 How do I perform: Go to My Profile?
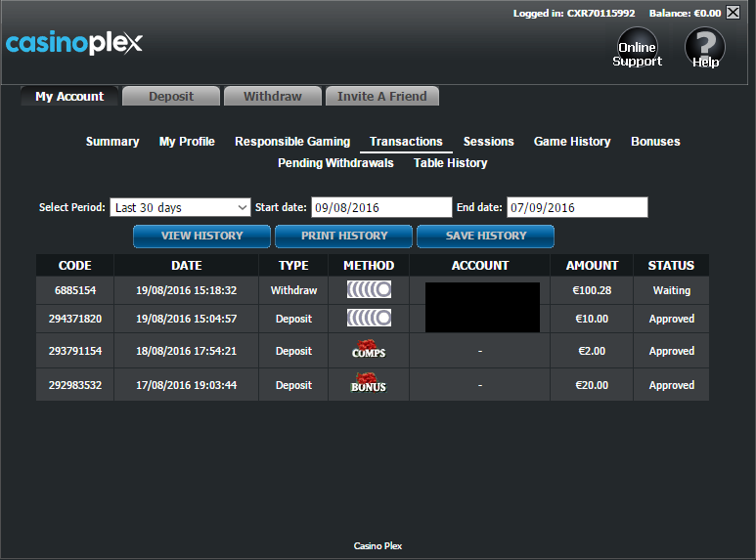point(187,141)
